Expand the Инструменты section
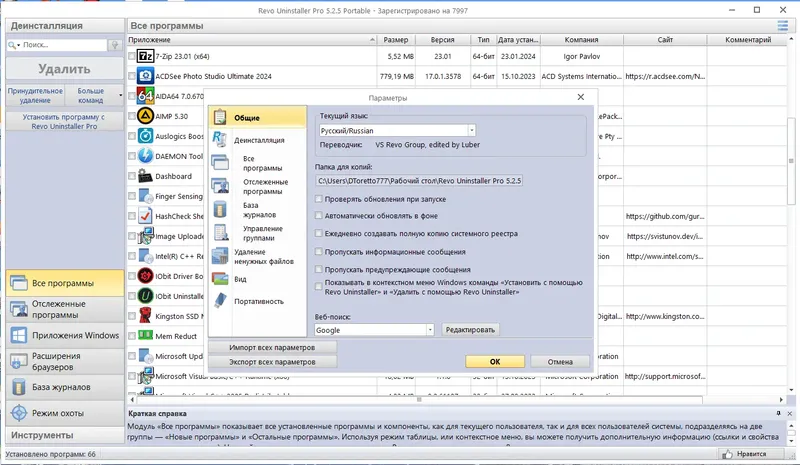 click(65, 435)
